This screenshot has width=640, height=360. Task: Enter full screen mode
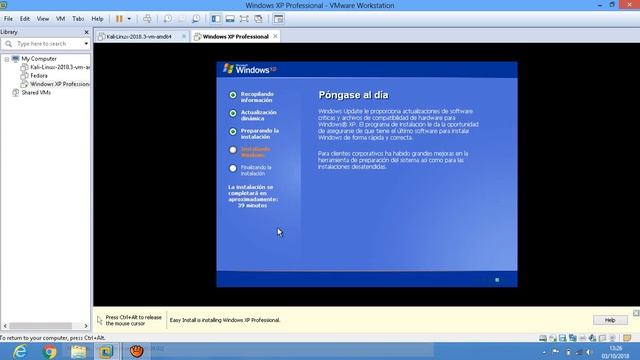click(244, 19)
